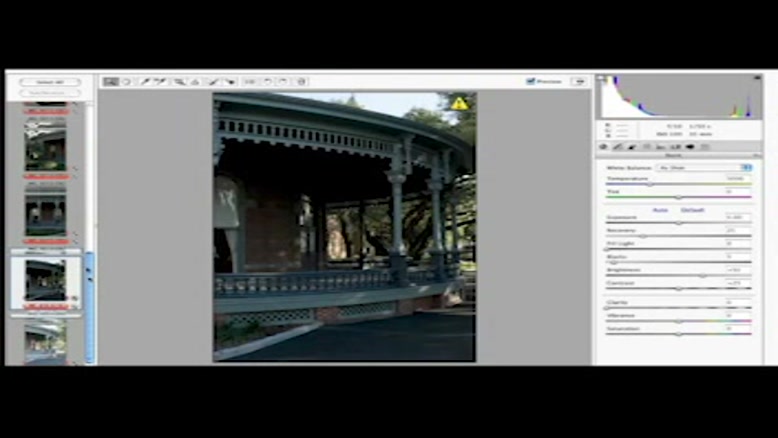Select the Hand tool
This screenshot has height=438, width=778.
click(127, 81)
